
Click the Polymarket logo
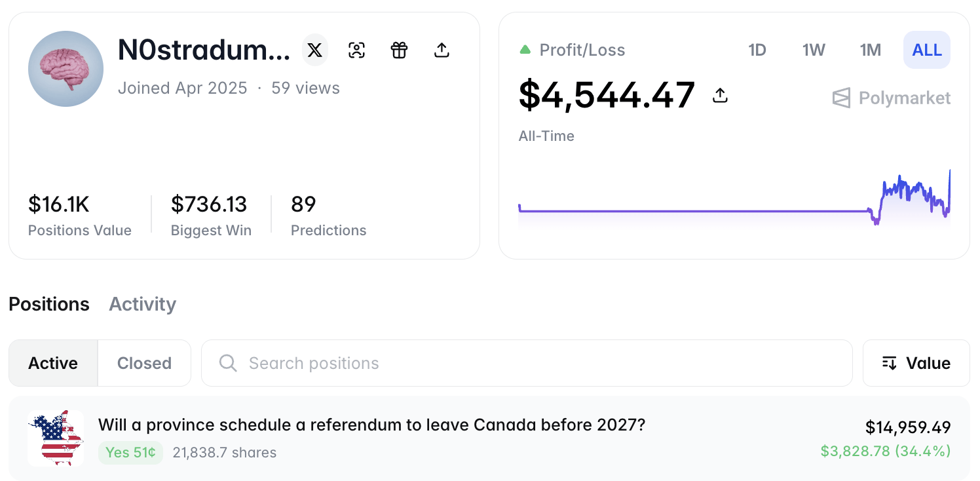pyautogui.click(x=891, y=98)
